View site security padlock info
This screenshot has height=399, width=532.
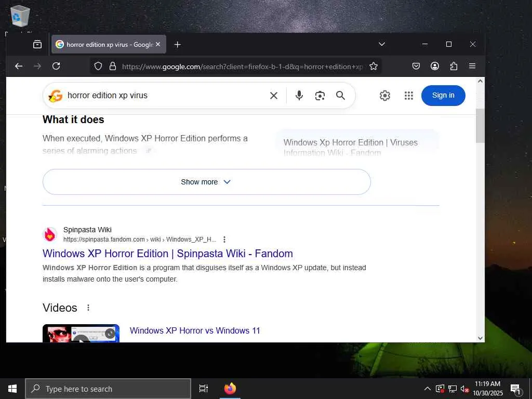113,66
